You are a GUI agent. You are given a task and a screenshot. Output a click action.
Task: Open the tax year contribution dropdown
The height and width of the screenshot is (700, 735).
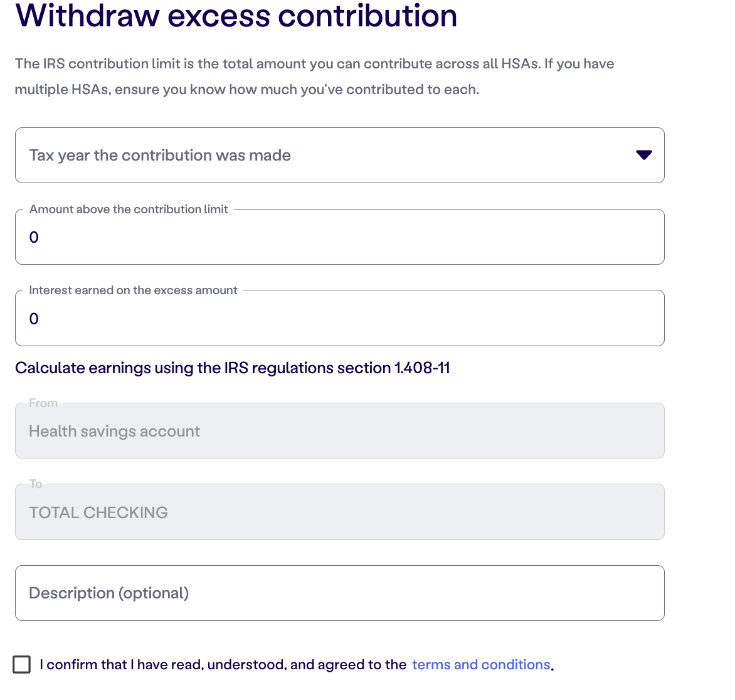point(339,155)
